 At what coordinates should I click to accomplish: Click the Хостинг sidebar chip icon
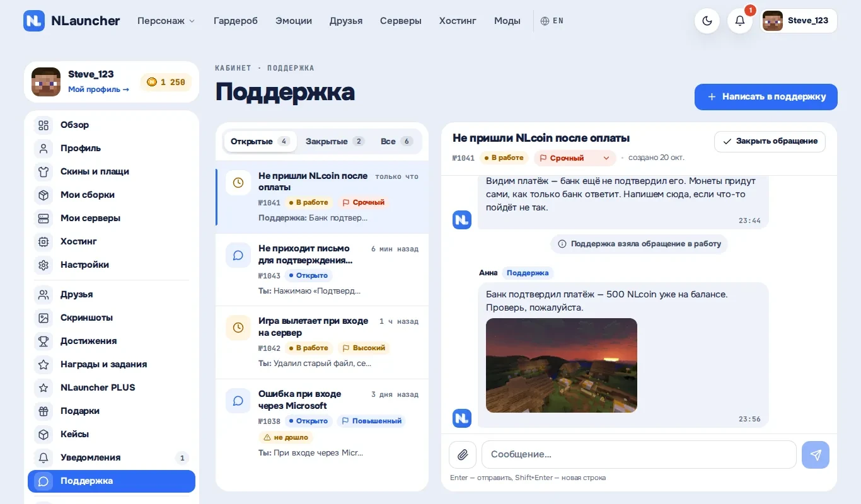tap(43, 241)
